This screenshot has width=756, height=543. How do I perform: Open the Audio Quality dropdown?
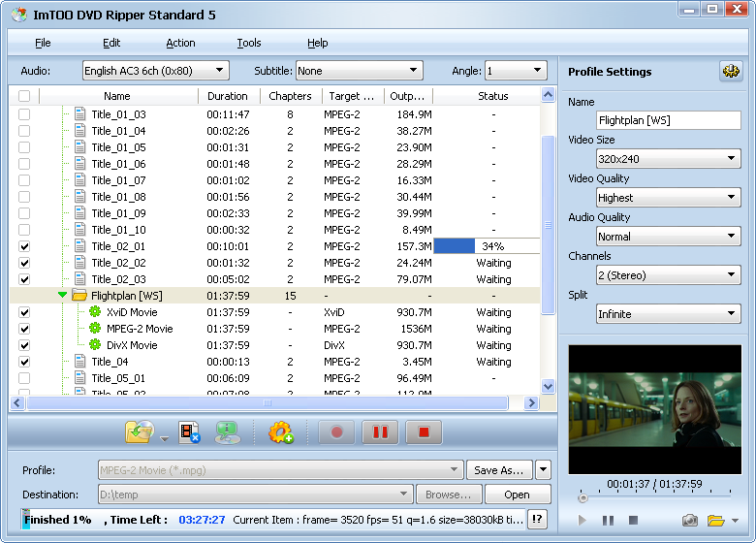tap(668, 237)
